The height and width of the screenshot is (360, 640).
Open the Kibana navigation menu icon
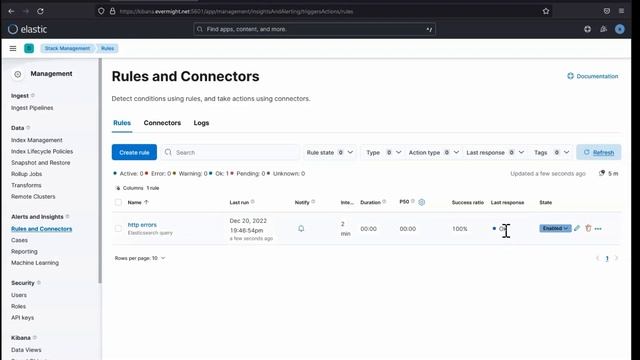[13, 49]
